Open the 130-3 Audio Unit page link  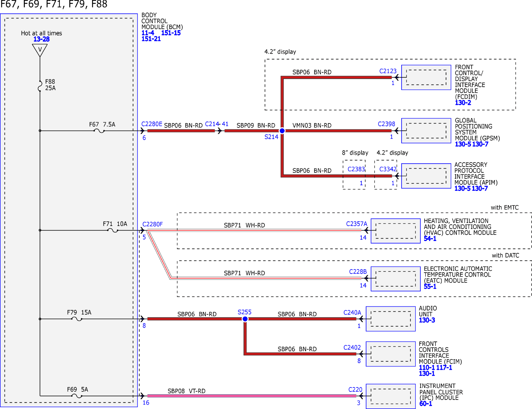[x=427, y=320]
